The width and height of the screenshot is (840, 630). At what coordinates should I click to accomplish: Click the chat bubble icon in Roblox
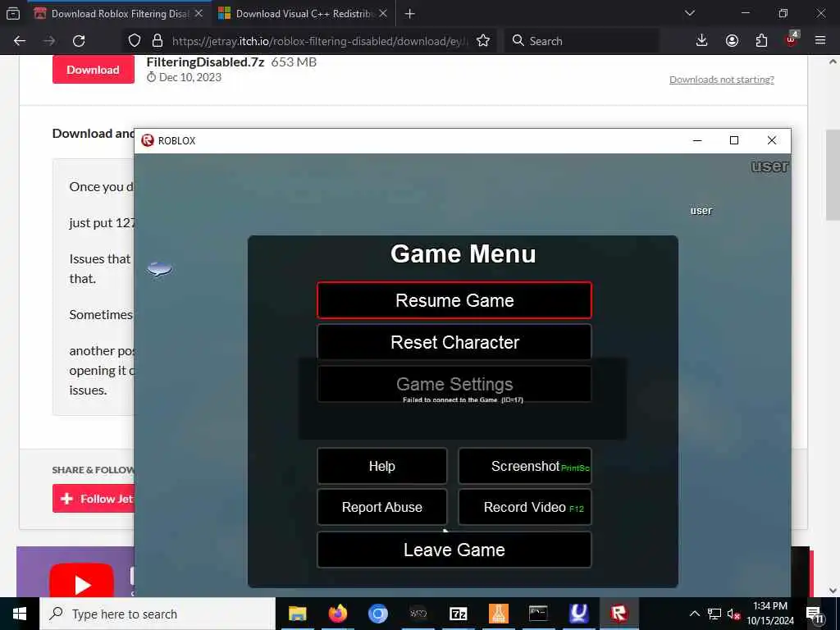pyautogui.click(x=159, y=268)
